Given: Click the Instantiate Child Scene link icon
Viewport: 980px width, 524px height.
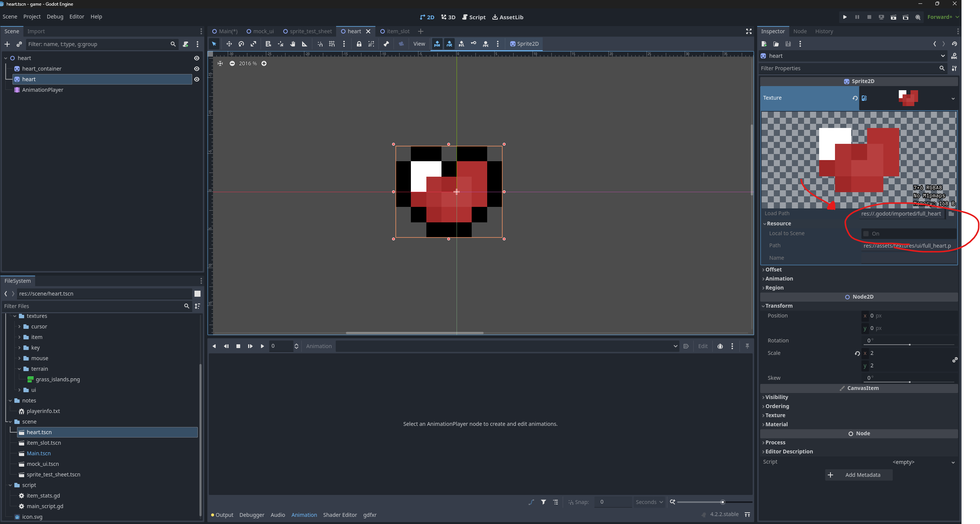Looking at the screenshot, I should [19, 44].
